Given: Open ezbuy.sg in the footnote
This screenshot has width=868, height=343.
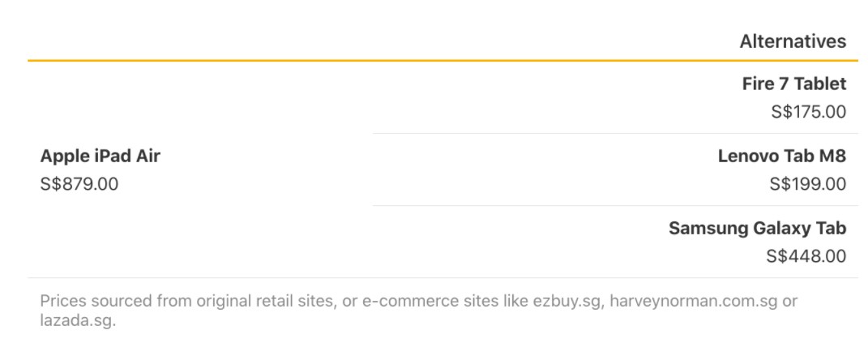Looking at the screenshot, I should pyautogui.click(x=567, y=302).
